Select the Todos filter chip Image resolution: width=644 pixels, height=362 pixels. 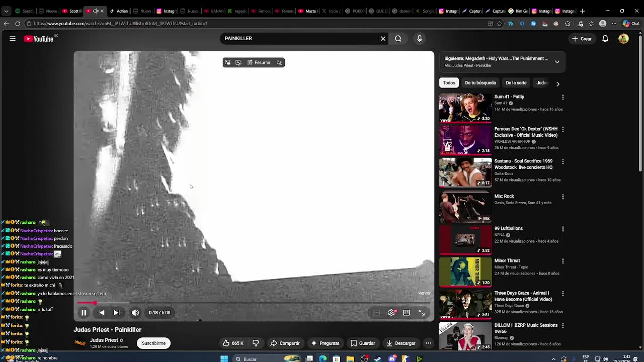(449, 83)
